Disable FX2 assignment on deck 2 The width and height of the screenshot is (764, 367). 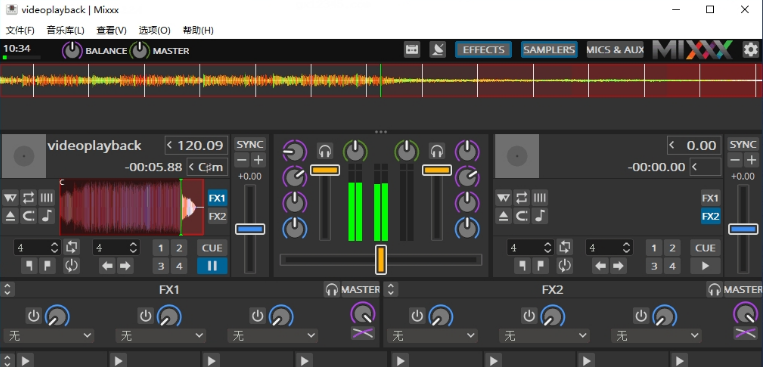click(710, 216)
